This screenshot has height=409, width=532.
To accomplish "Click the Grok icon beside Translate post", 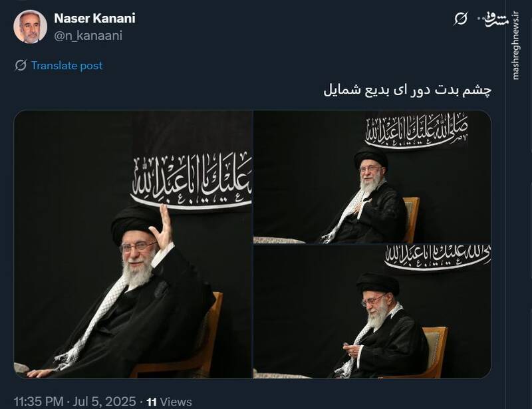I will (21, 65).
